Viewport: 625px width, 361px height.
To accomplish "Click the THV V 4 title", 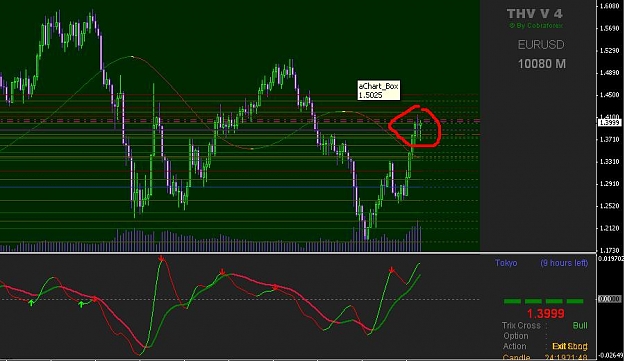I will (535, 14).
